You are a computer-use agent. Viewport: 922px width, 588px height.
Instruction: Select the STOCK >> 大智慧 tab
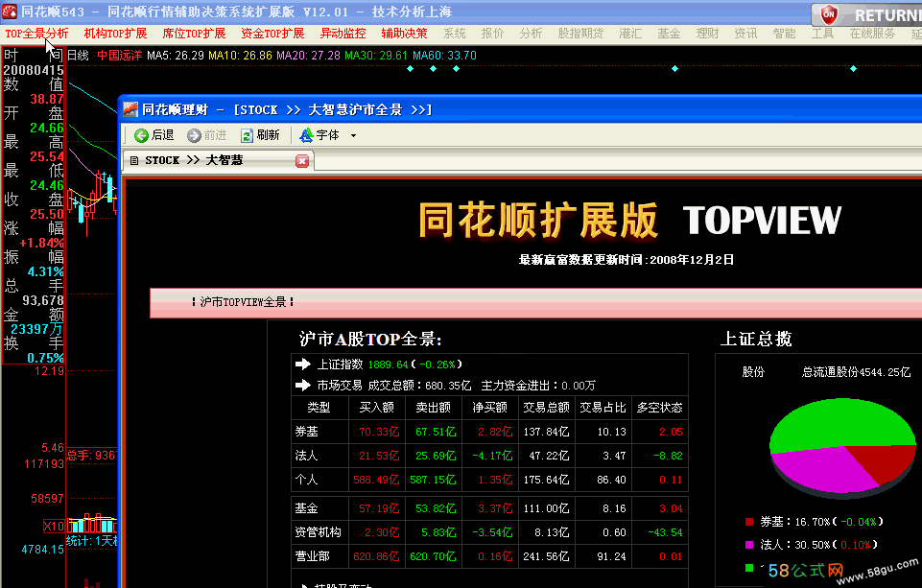[x=218, y=160]
